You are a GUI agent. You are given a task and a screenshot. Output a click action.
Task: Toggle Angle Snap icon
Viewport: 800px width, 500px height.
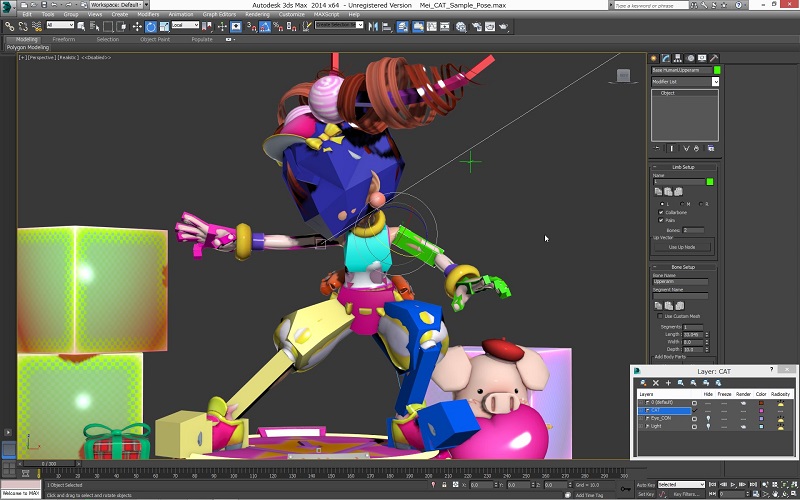pyautogui.click(x=265, y=27)
